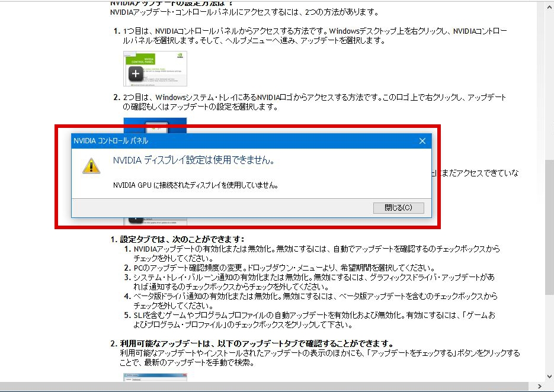554x392 pixels.
Task: Click the horizontal scrollbar thumb at the bottom
Action: click(264, 386)
